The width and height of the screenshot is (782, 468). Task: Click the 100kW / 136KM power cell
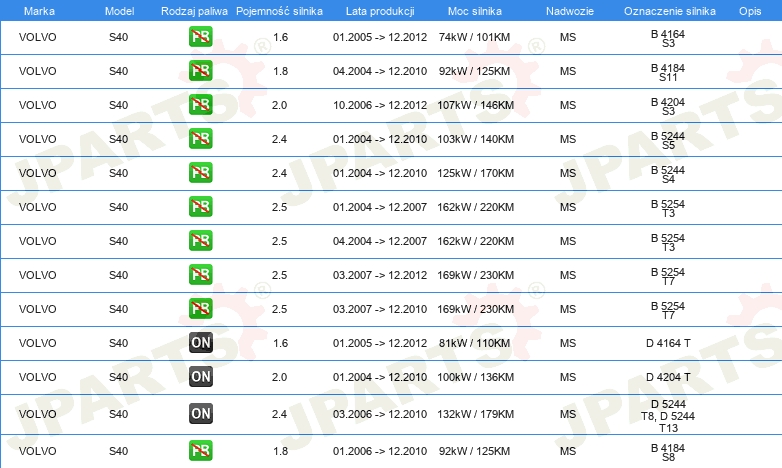(x=475, y=377)
